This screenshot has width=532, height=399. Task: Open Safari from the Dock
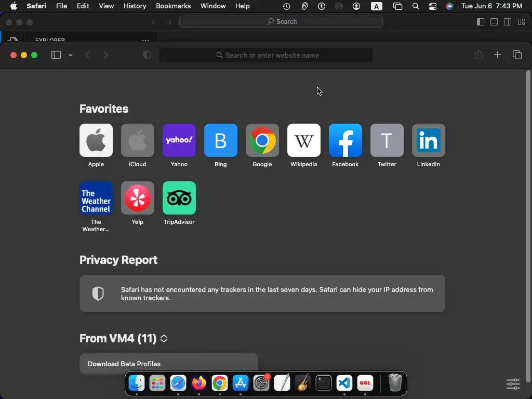click(178, 383)
